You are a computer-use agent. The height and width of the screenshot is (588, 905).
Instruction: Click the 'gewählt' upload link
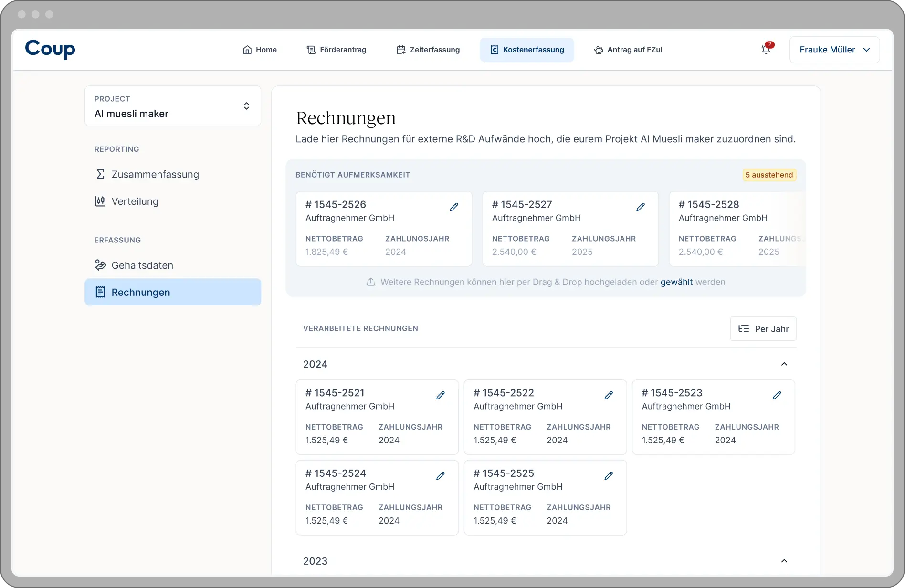tap(676, 282)
